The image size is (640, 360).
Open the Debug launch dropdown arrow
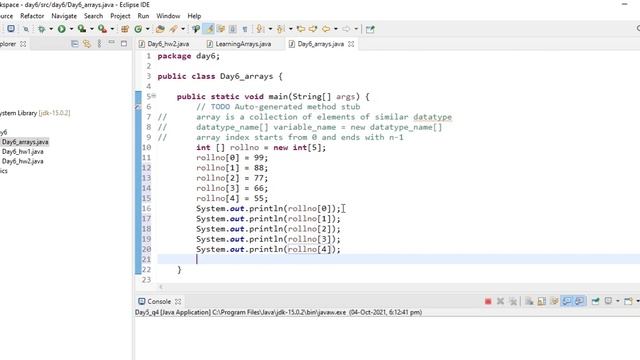(51, 29)
